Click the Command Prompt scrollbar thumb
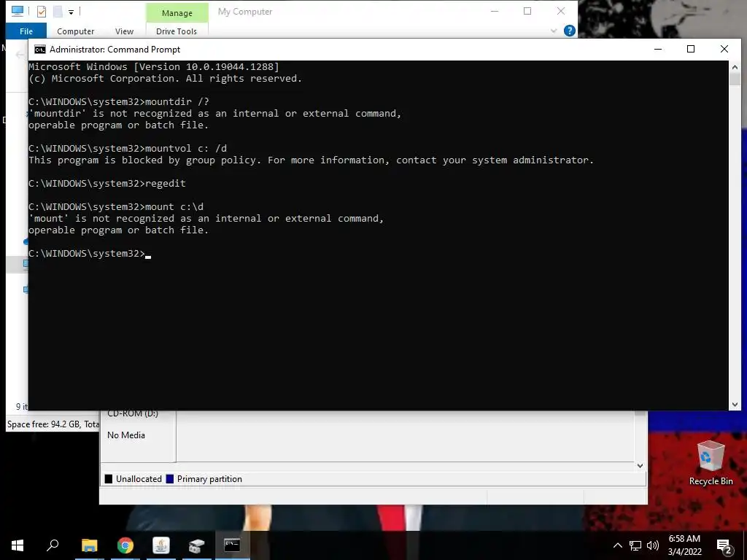747x560 pixels. [735, 79]
